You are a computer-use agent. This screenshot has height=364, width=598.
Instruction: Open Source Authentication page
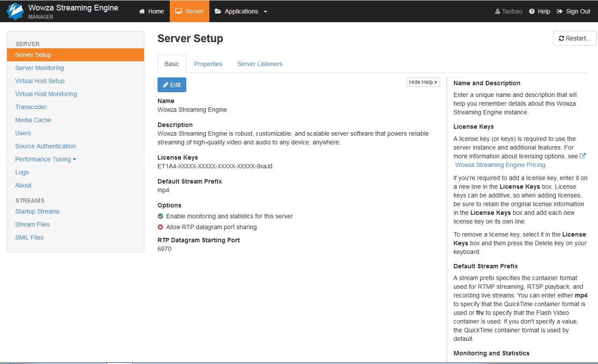point(45,146)
